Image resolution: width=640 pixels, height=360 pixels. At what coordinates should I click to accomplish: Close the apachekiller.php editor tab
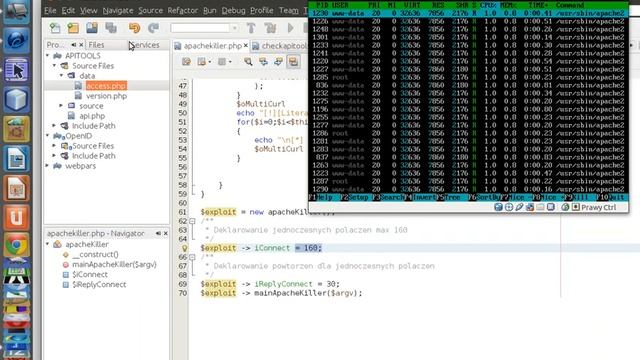pos(246,46)
